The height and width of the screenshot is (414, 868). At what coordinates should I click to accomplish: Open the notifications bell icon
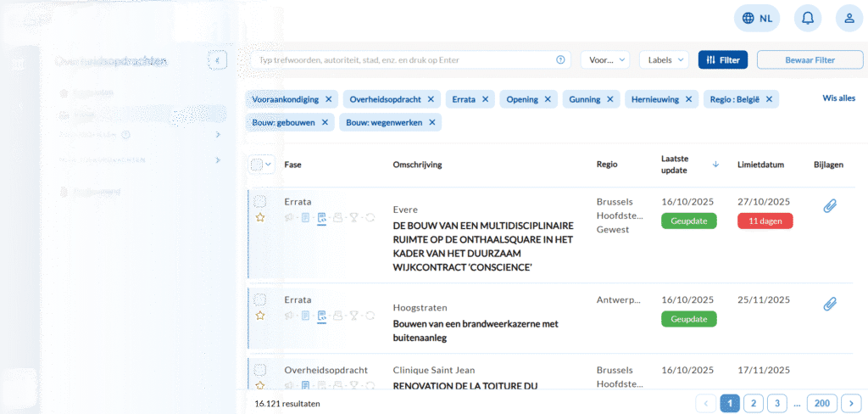[807, 18]
